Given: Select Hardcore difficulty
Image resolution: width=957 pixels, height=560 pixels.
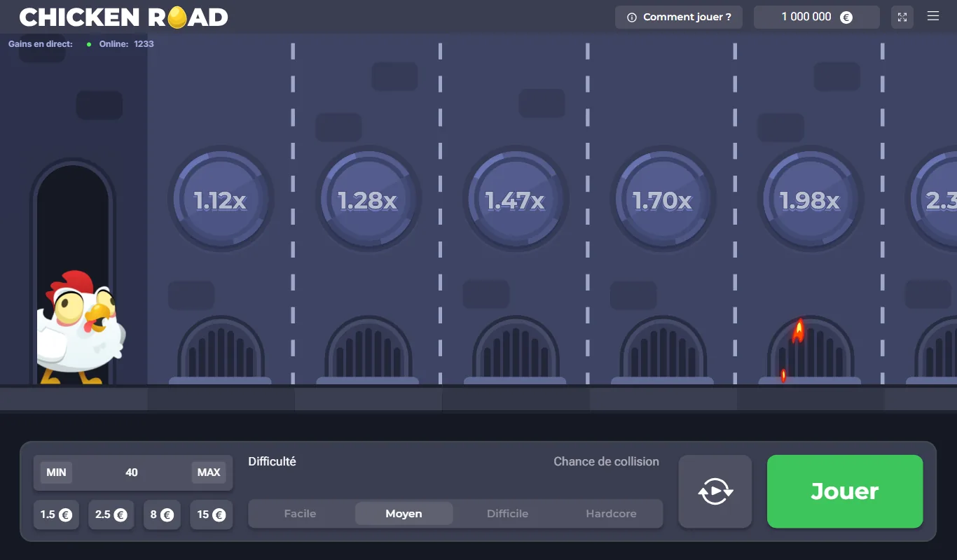Looking at the screenshot, I should [611, 514].
